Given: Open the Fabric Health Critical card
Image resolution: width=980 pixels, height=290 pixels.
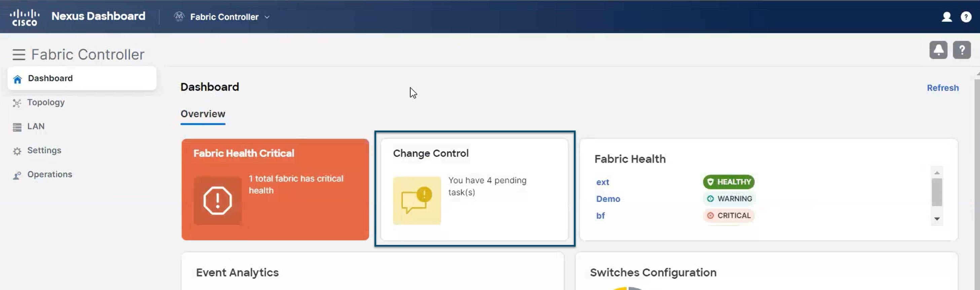Looking at the screenshot, I should pyautogui.click(x=275, y=189).
